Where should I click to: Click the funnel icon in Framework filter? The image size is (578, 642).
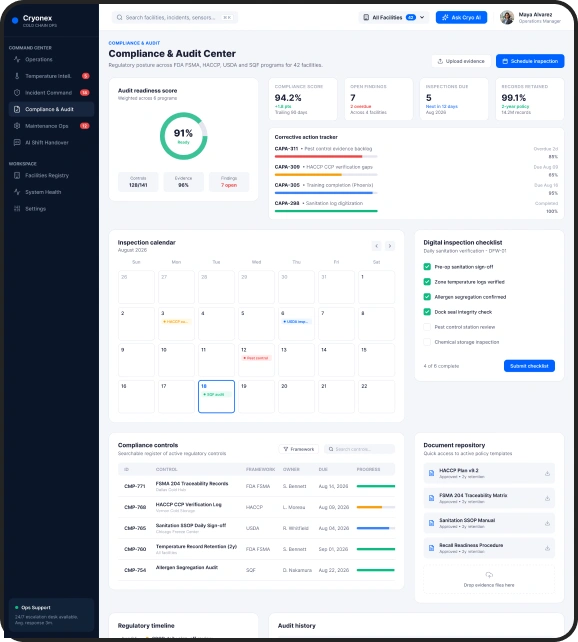(x=286, y=449)
